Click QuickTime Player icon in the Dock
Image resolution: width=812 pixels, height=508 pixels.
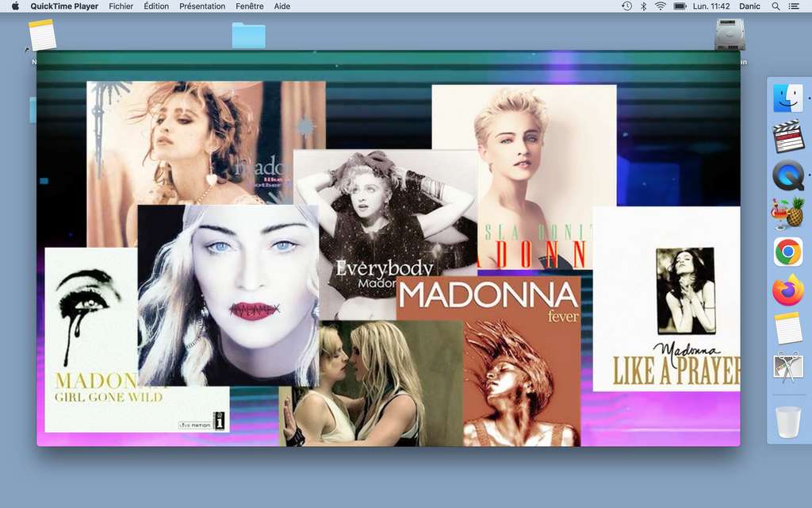pos(788,175)
